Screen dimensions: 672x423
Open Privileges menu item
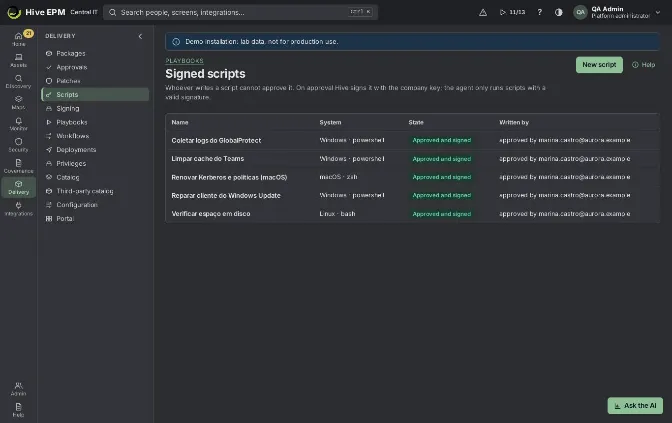point(95,163)
